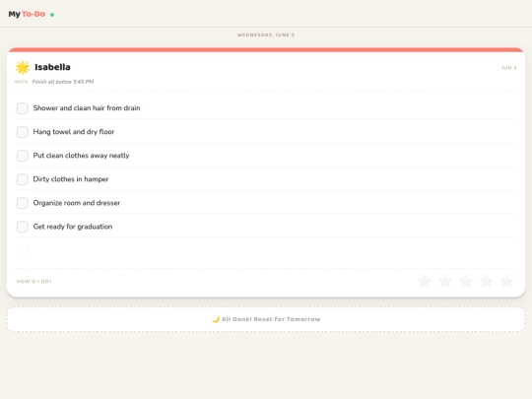Check off Shower and clean hair from drain
The image size is (532, 399).
pos(23,108)
